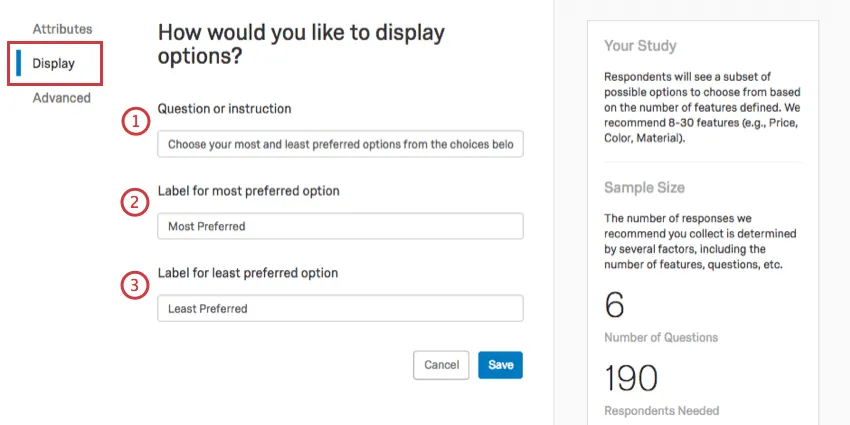Click the numbered circle 2 marker
The width and height of the screenshot is (850, 425).
click(x=135, y=203)
